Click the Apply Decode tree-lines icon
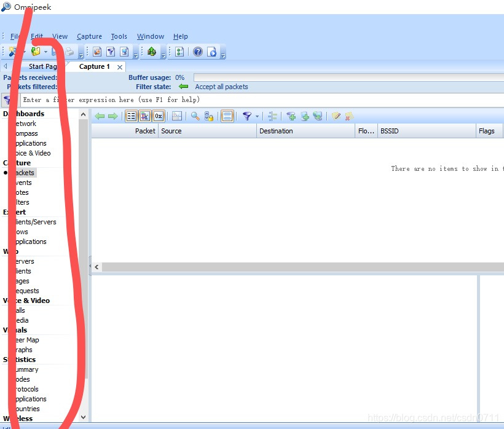Screen dimensions: 504x429 [272, 116]
